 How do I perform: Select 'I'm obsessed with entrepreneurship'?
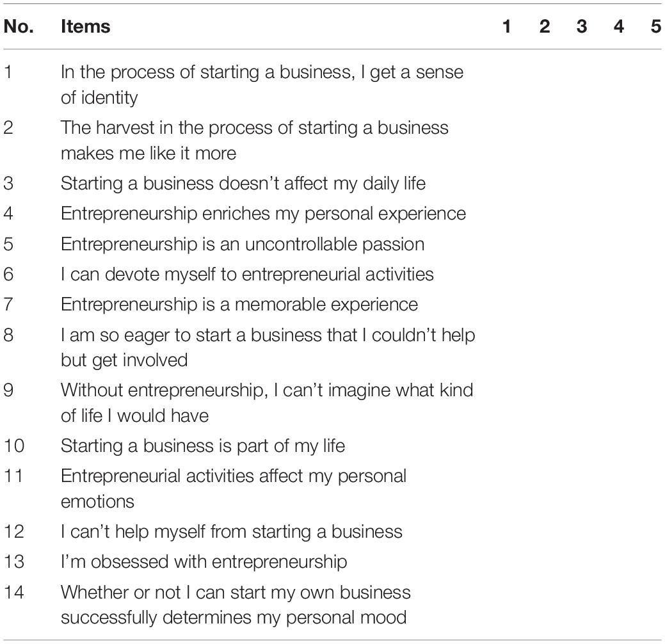[x=204, y=561]
